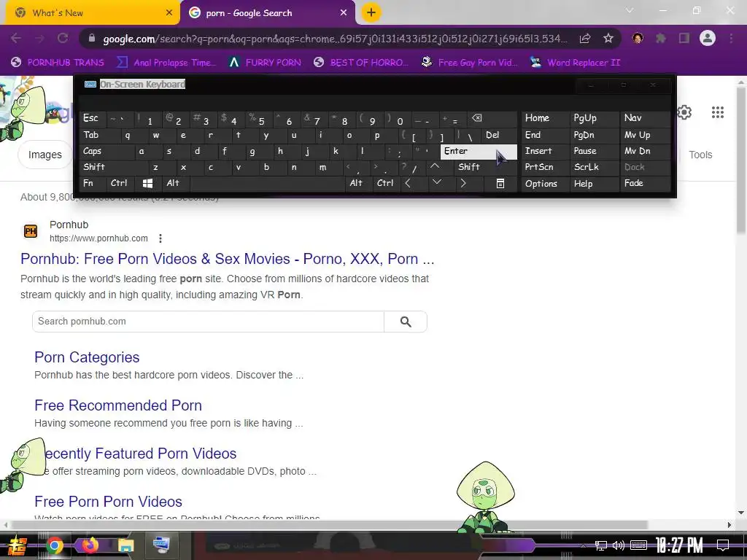Open the main Pornhub result title link
Screen dimensions: 747x560
pyautogui.click(x=228, y=259)
